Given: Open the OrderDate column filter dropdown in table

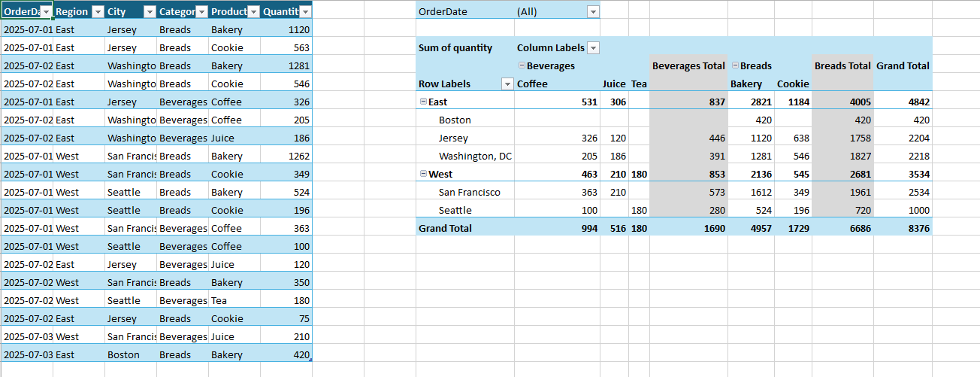Looking at the screenshot, I should click(x=46, y=12).
